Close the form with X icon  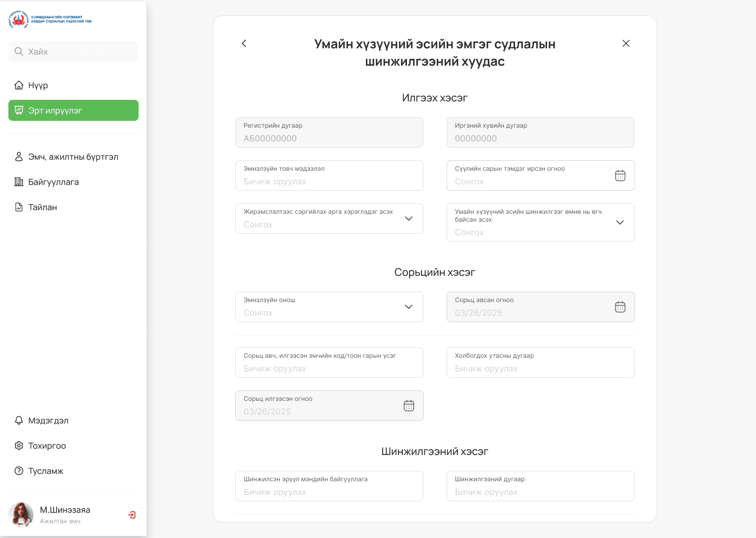pos(626,44)
